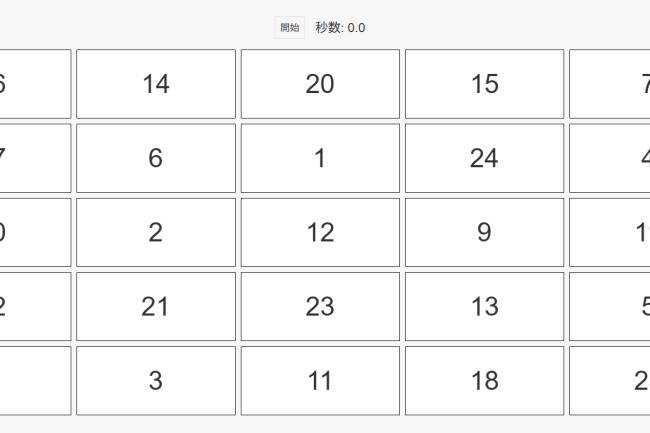The image size is (650, 433).
Task: Select the cell showing 23
Action: [x=320, y=306]
